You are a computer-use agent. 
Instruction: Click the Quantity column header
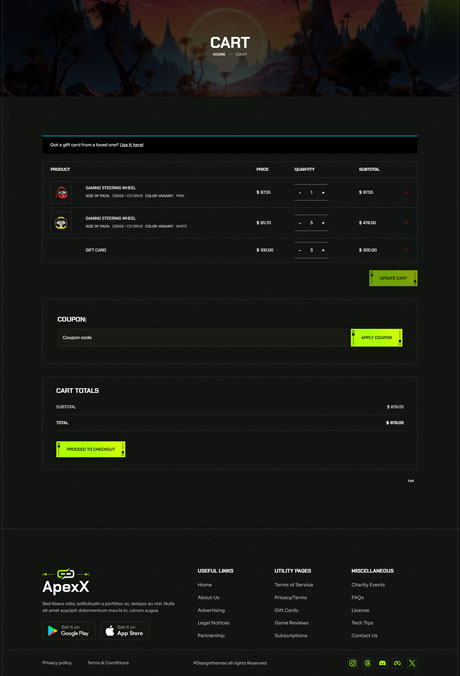point(304,169)
